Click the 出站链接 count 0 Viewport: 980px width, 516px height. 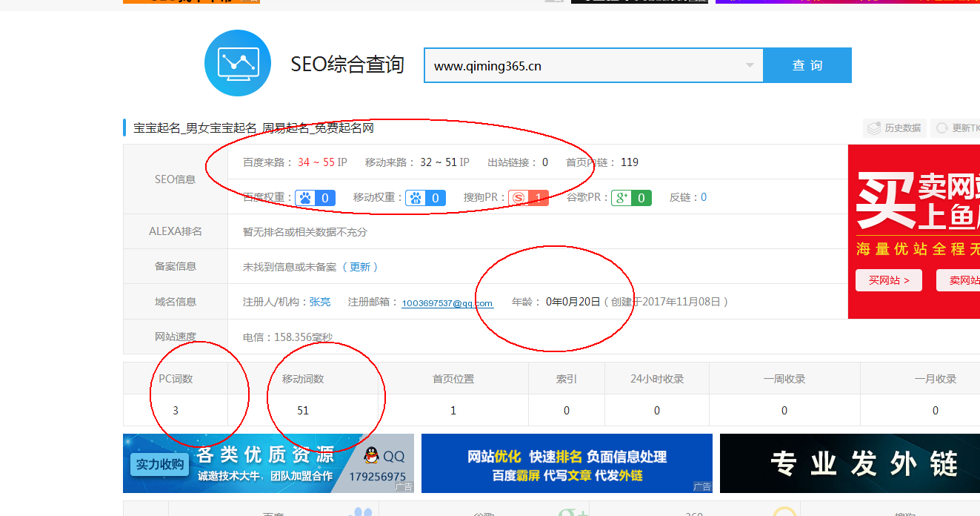click(545, 162)
